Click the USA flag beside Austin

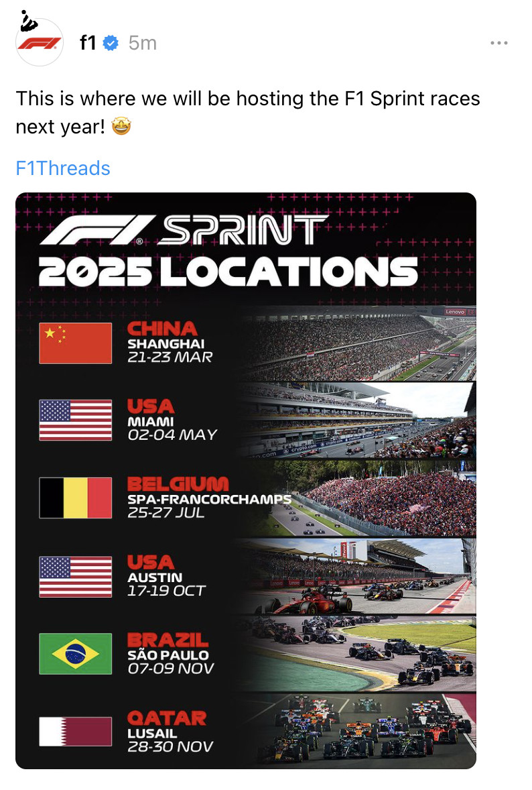coord(76,577)
